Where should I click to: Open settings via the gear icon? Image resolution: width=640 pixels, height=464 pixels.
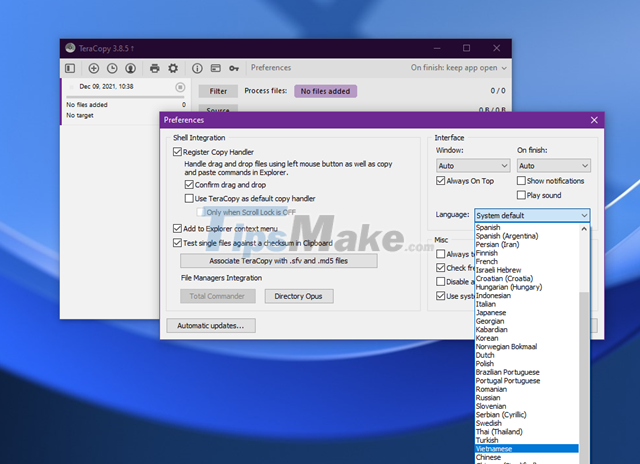tap(173, 68)
